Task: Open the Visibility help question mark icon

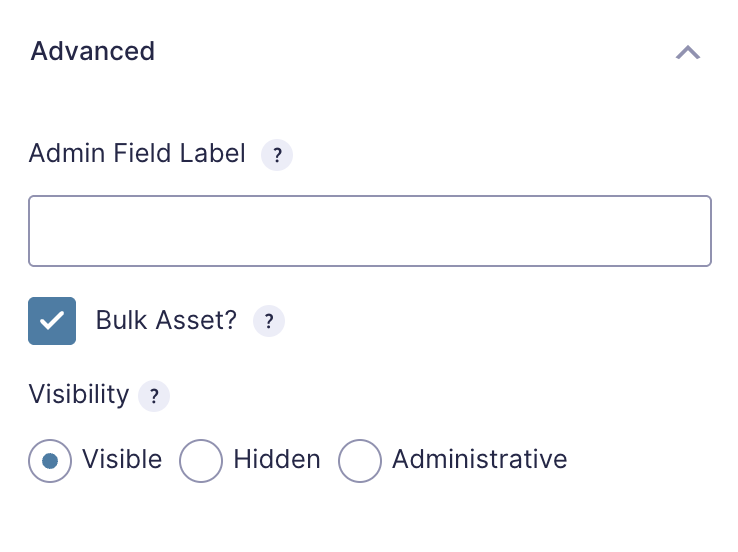Action: coord(154,396)
